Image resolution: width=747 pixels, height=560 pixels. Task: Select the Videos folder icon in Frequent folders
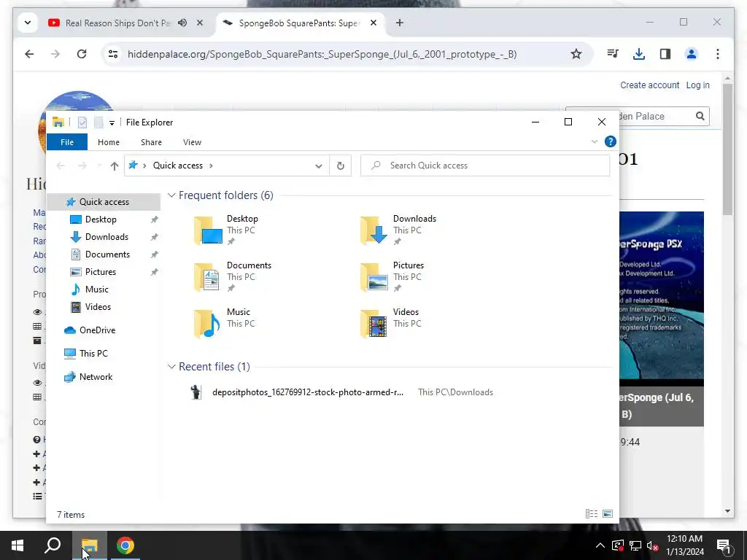coord(374,323)
